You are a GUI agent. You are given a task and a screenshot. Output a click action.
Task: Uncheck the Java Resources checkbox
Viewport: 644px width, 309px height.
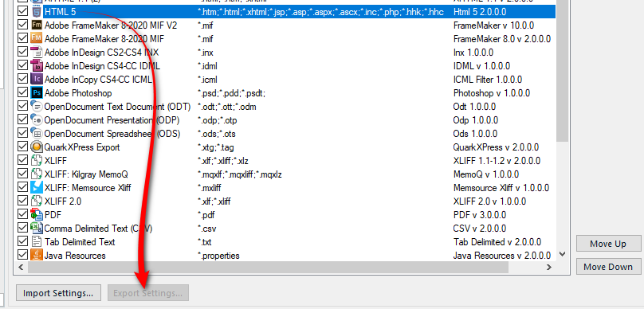tap(22, 256)
